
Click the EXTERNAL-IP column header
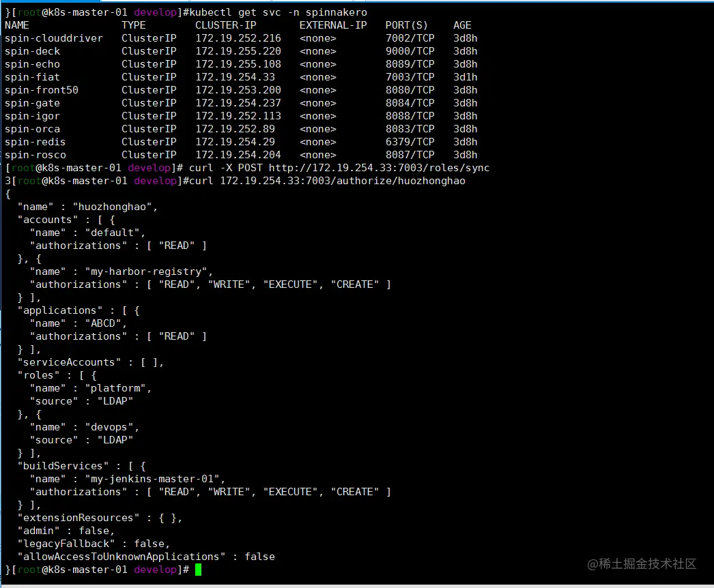click(333, 25)
